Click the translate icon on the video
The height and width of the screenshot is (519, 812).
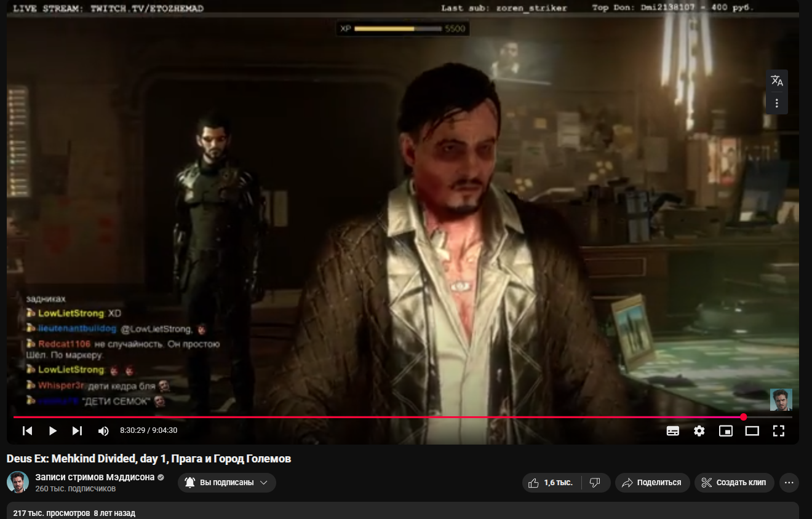777,81
